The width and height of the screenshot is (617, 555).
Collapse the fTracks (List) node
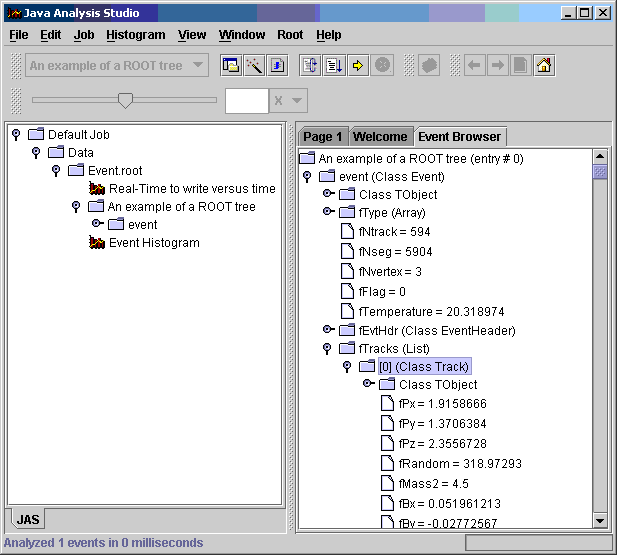click(x=327, y=349)
